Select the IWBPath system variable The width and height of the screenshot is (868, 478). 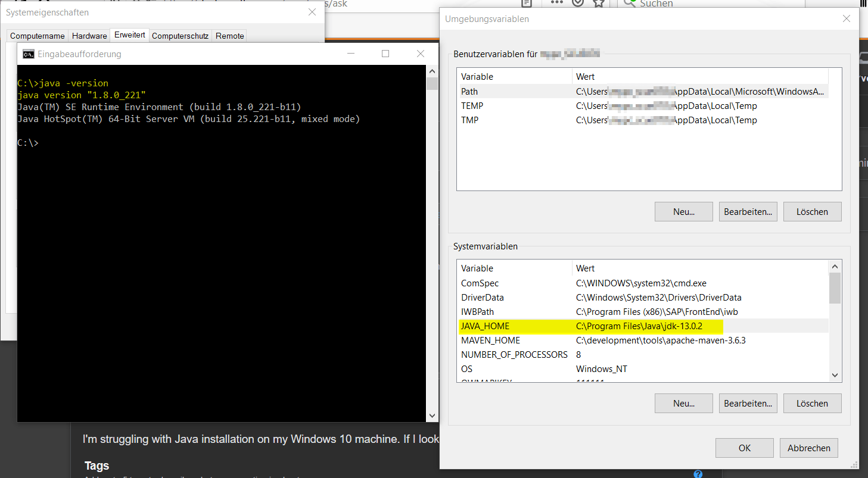[x=643, y=311]
